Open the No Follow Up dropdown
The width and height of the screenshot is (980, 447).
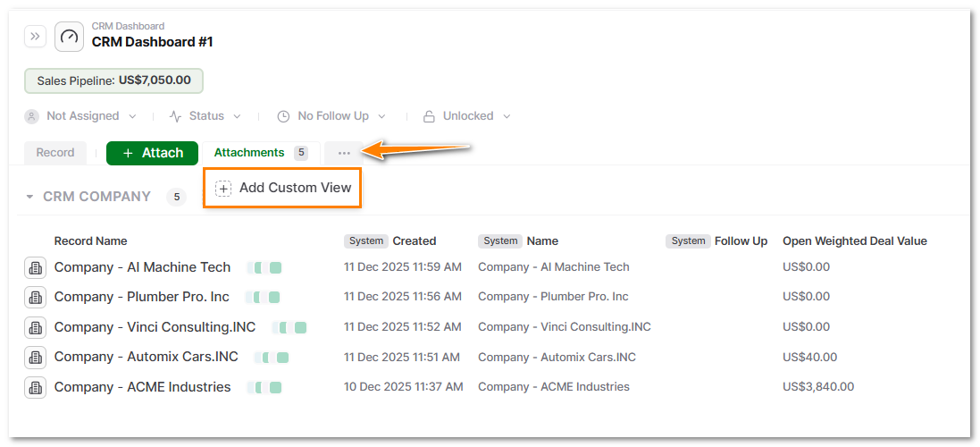tap(331, 116)
